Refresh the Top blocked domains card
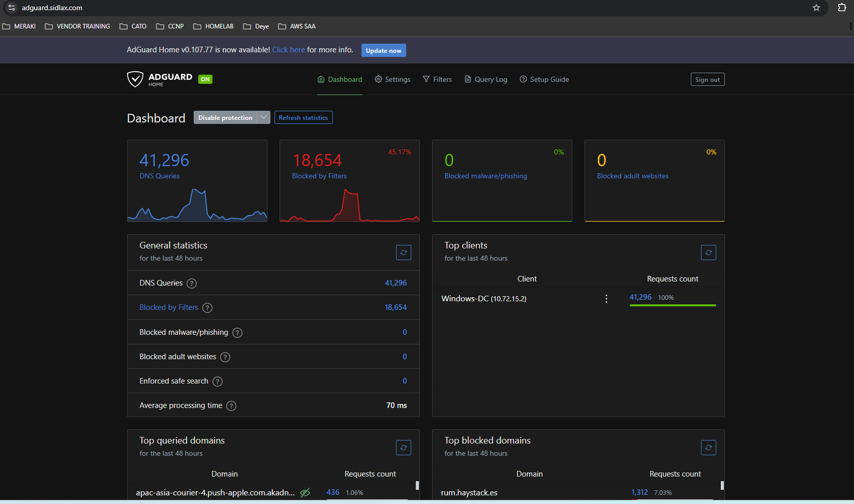 [709, 448]
